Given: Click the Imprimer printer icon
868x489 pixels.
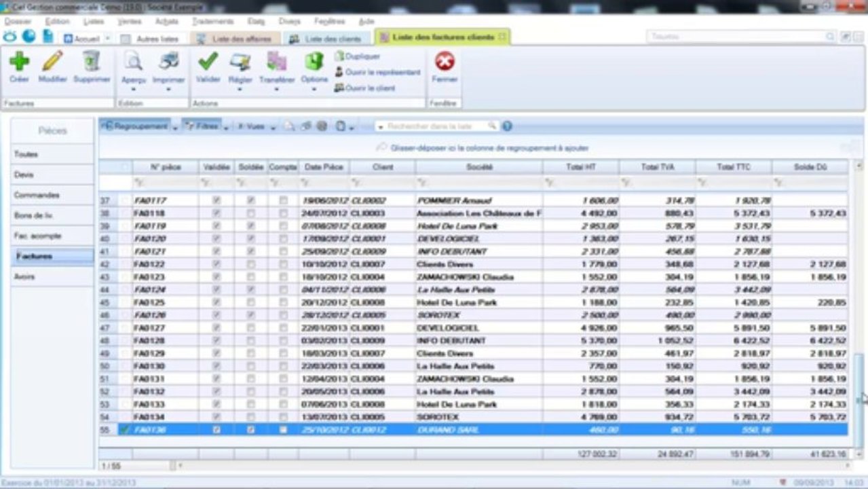Looking at the screenshot, I should pyautogui.click(x=168, y=62).
